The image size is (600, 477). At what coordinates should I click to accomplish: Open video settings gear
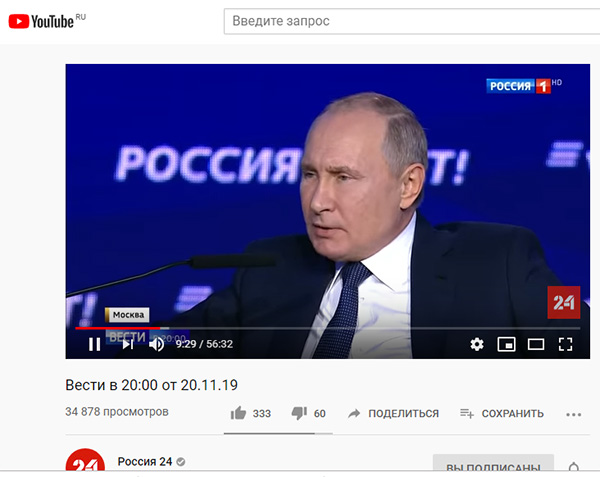477,344
